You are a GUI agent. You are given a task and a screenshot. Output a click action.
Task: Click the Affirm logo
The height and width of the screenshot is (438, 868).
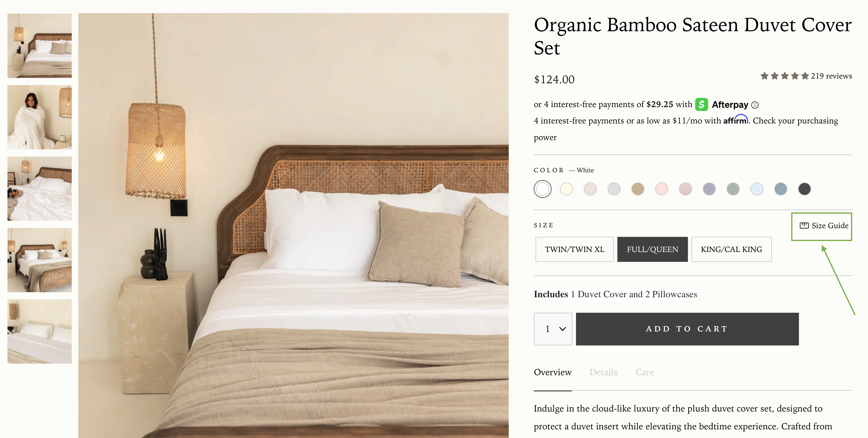pyautogui.click(x=735, y=120)
